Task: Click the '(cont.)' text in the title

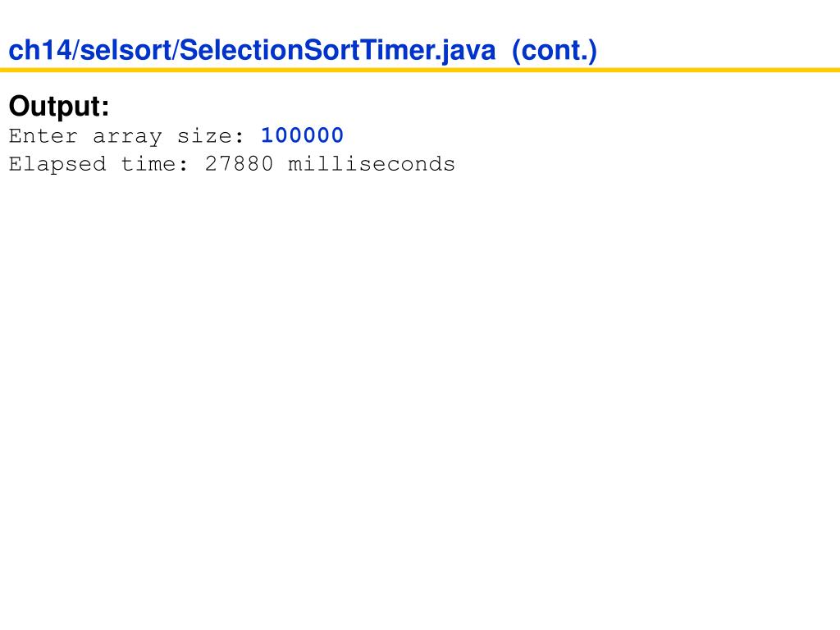Action: click(555, 51)
